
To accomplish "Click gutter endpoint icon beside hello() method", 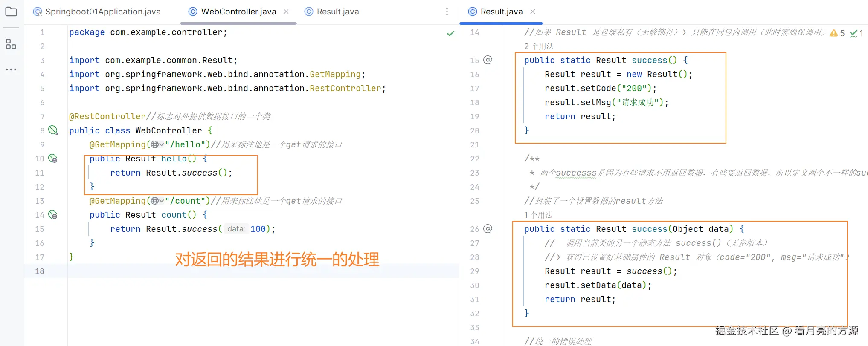I will point(53,159).
